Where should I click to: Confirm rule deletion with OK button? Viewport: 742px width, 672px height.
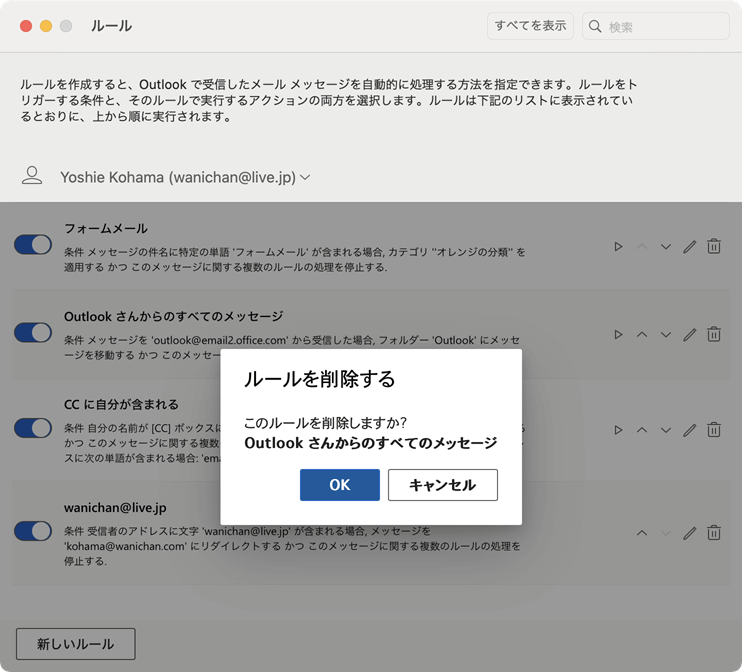(x=340, y=485)
